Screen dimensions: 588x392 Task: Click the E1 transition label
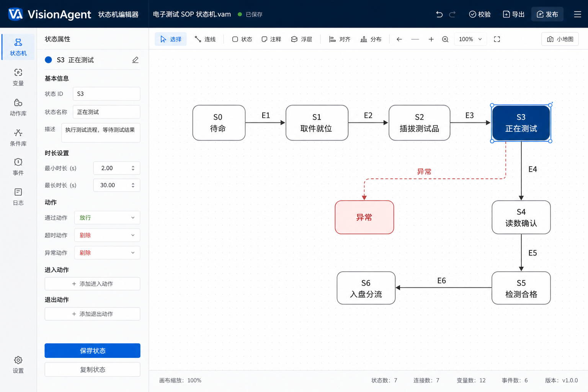coord(266,115)
